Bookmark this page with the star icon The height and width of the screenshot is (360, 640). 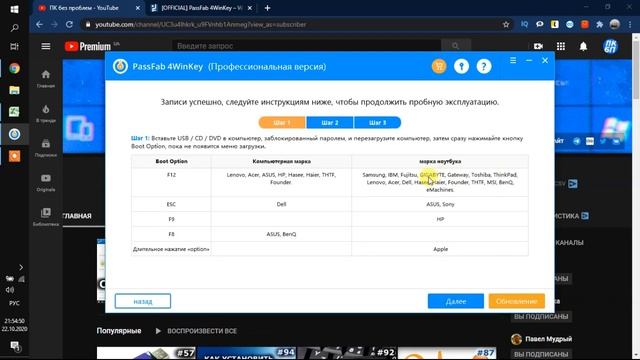coord(506,24)
